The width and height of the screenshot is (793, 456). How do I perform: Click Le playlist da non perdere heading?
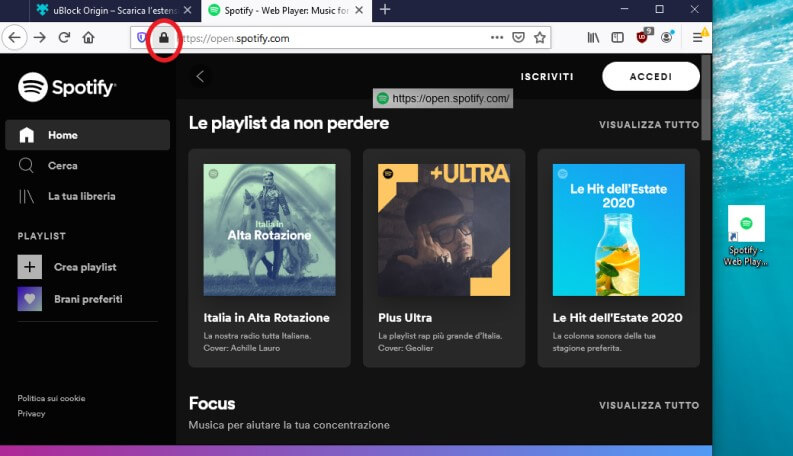pos(289,123)
